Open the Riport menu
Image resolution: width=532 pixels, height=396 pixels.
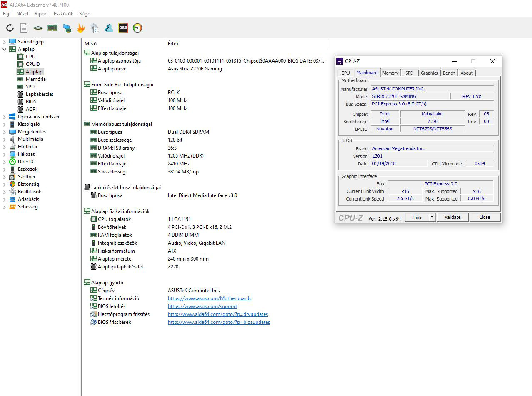click(41, 14)
